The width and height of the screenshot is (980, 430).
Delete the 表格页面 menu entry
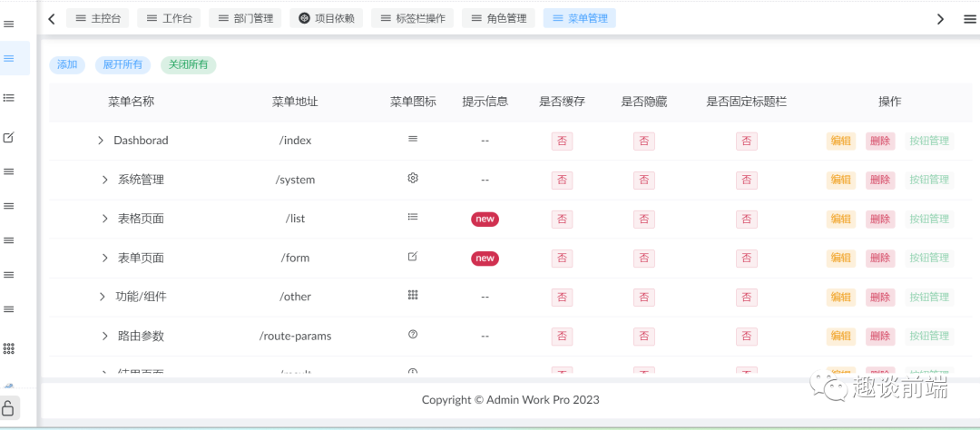[880, 220]
